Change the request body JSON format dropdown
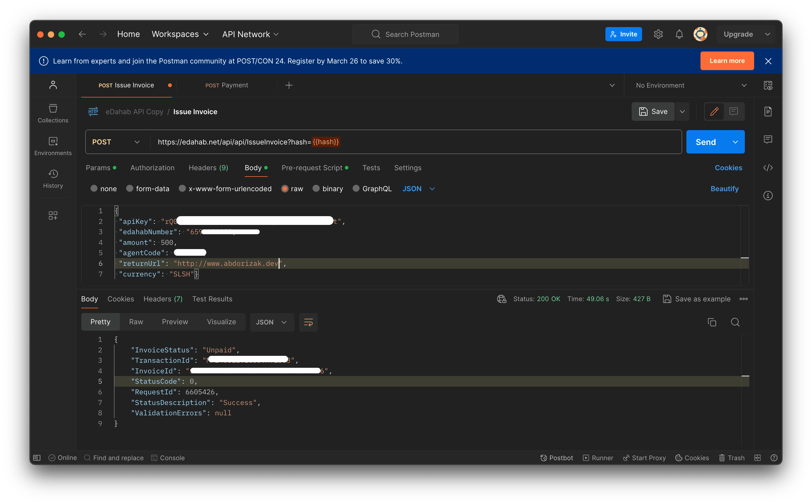812x504 pixels. click(418, 189)
